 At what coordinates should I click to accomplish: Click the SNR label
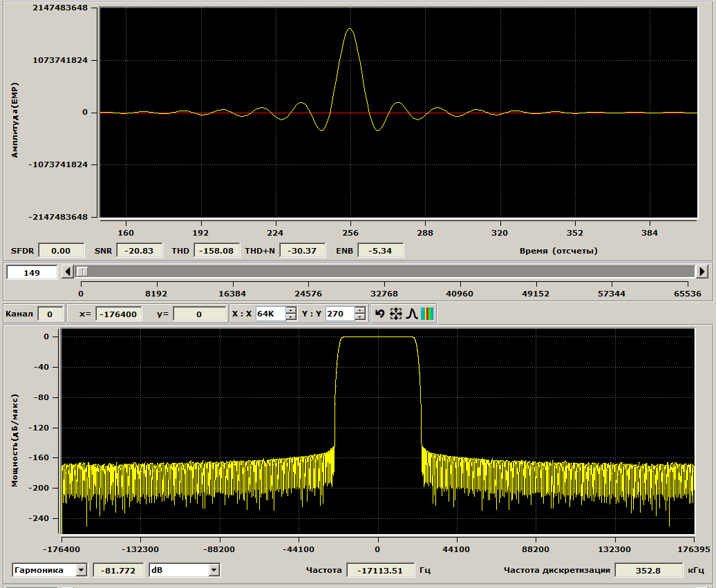click(103, 251)
